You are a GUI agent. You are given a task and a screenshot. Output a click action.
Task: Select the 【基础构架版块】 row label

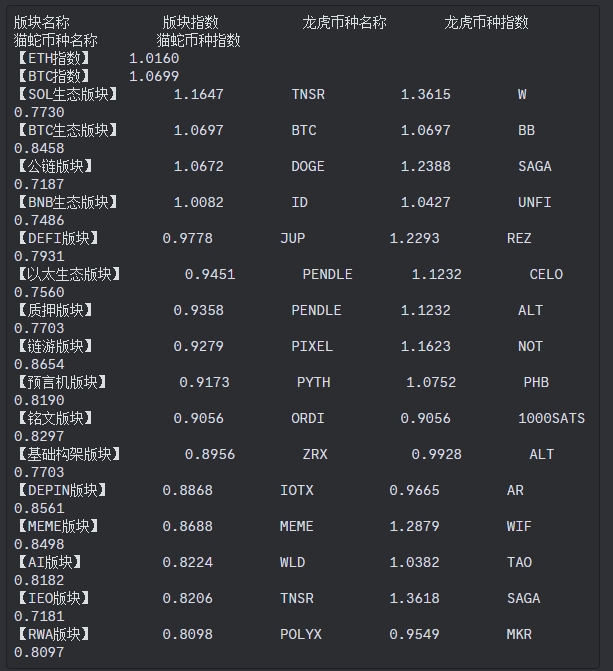coord(68,454)
